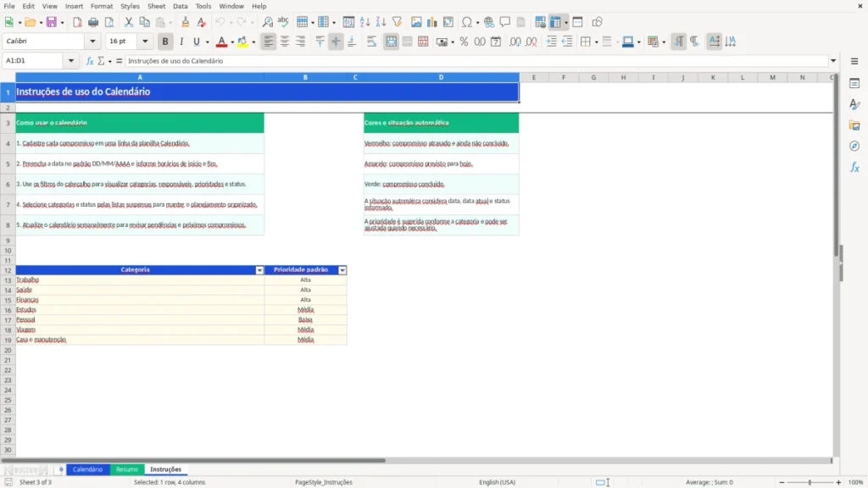This screenshot has height=488, width=868.
Task: Open the Data menu
Action: pyautogui.click(x=181, y=6)
